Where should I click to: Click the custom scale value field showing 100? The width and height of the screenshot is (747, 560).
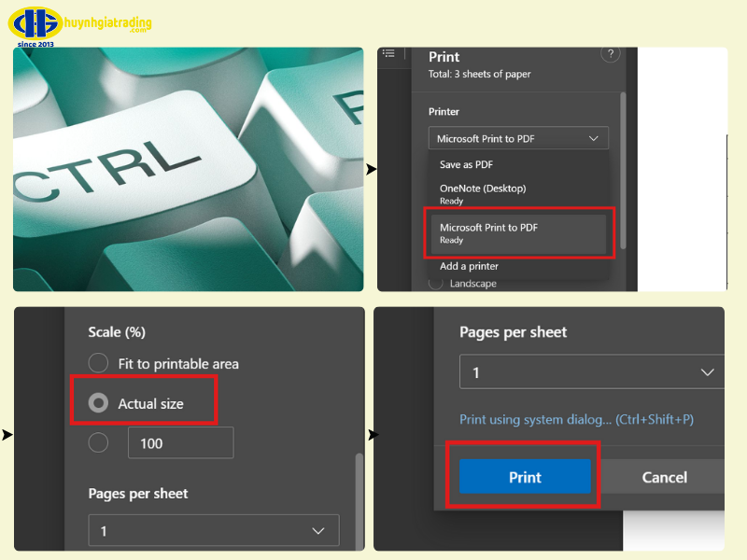pos(180,442)
